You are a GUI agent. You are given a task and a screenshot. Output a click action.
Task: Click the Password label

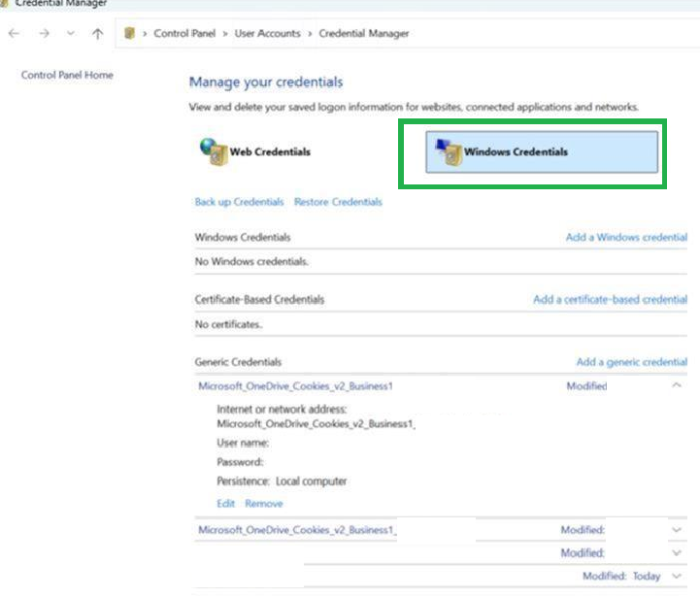point(240,462)
